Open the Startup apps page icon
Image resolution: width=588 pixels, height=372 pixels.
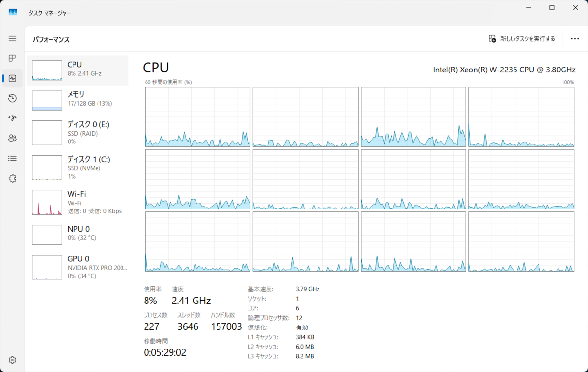12,118
